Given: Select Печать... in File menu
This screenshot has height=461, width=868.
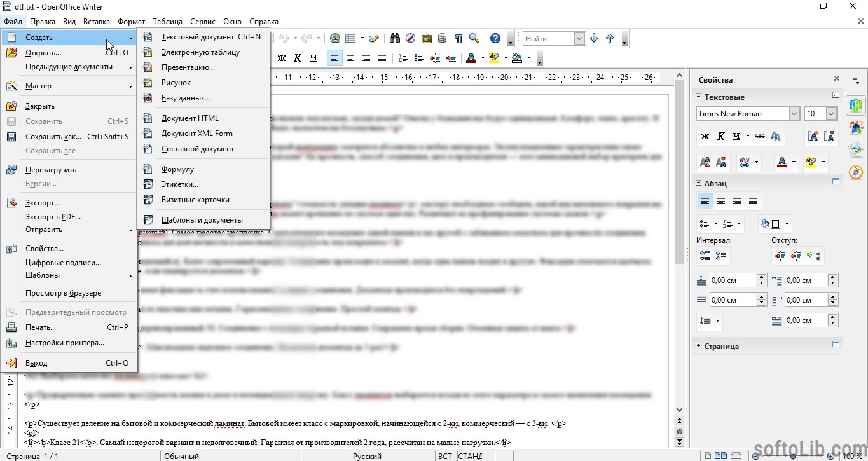Looking at the screenshot, I should point(69,327).
